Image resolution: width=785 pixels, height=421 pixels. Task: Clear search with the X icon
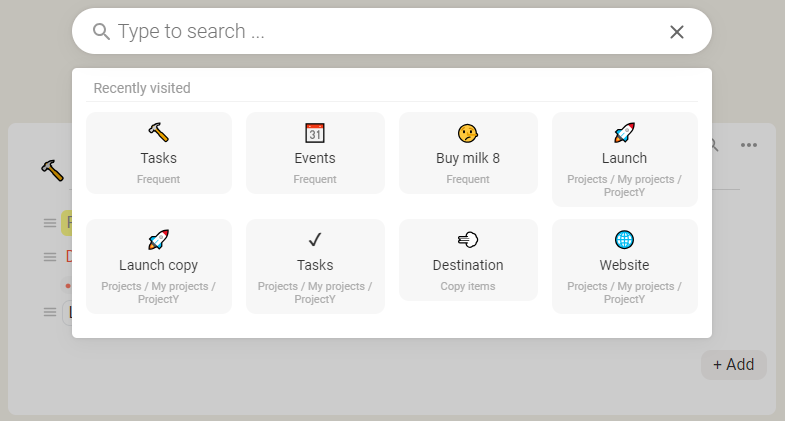(x=676, y=32)
